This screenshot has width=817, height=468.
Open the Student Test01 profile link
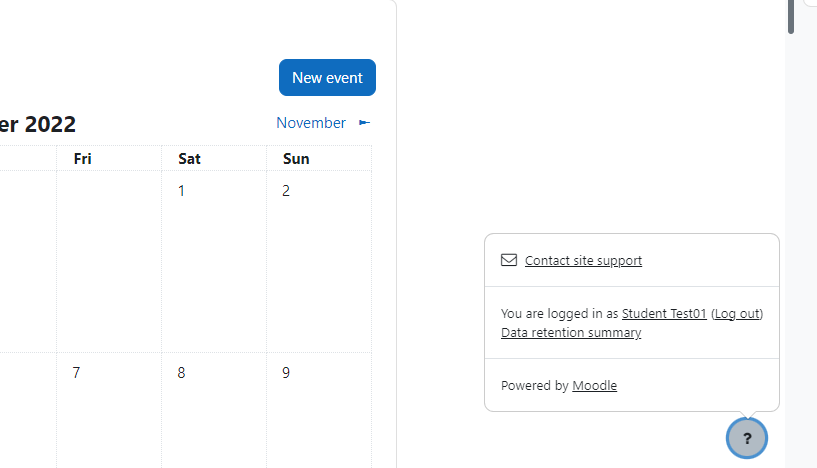pos(664,314)
